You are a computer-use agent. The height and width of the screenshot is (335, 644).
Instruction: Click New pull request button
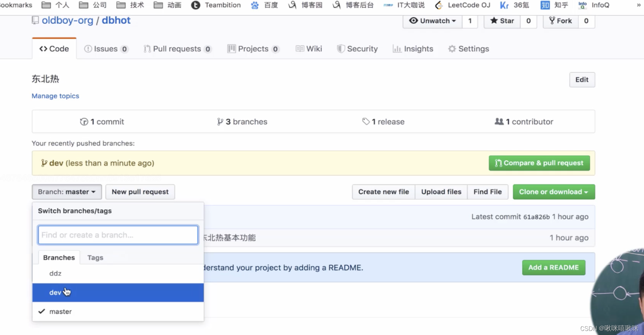pyautogui.click(x=140, y=192)
